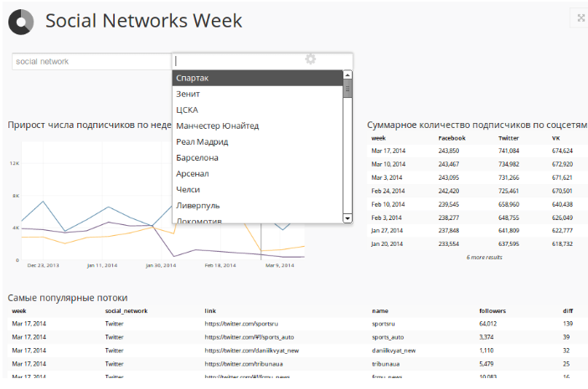Click the fullscreen expand icon at top right
The width and height of the screenshot is (588, 389).
pyautogui.click(x=580, y=18)
